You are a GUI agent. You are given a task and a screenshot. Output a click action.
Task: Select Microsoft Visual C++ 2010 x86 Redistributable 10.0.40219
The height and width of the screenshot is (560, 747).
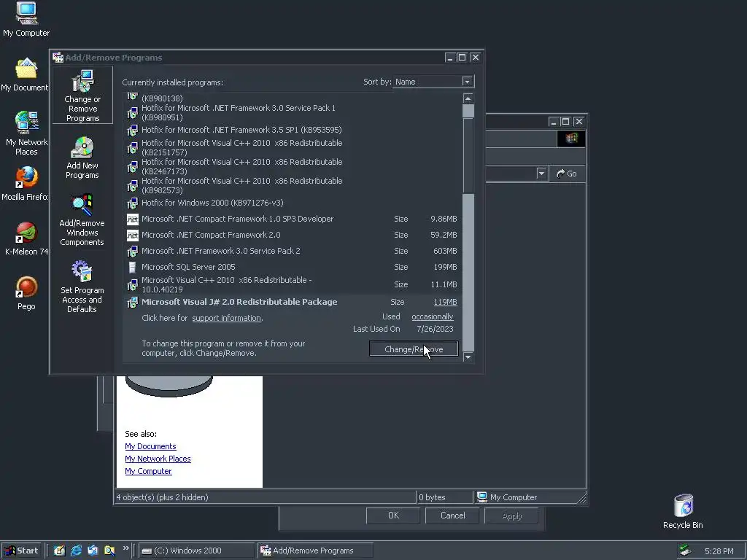pyautogui.click(x=292, y=285)
